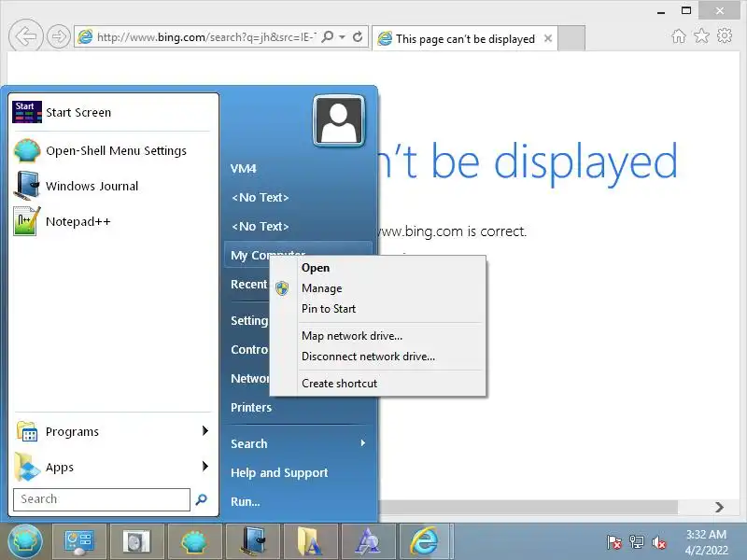Open Recent items in start menu
Viewport: 747px width, 560px height.
247,285
